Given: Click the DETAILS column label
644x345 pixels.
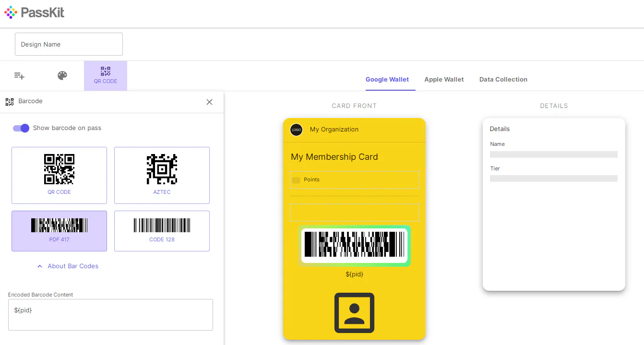Looking at the screenshot, I should click(x=554, y=106).
